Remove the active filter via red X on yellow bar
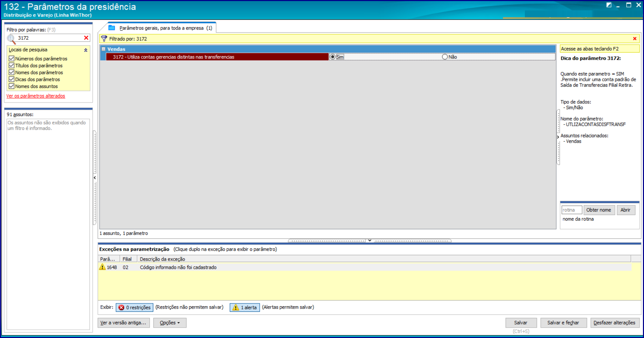 [635, 39]
